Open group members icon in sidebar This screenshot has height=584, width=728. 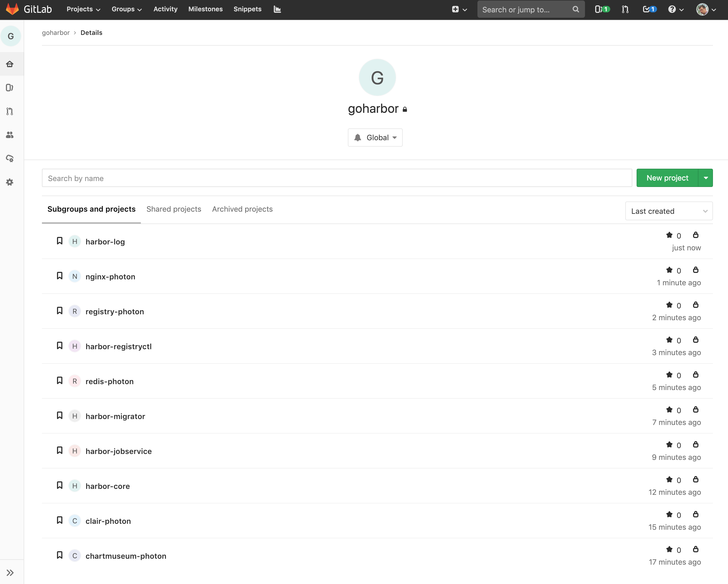click(x=10, y=135)
